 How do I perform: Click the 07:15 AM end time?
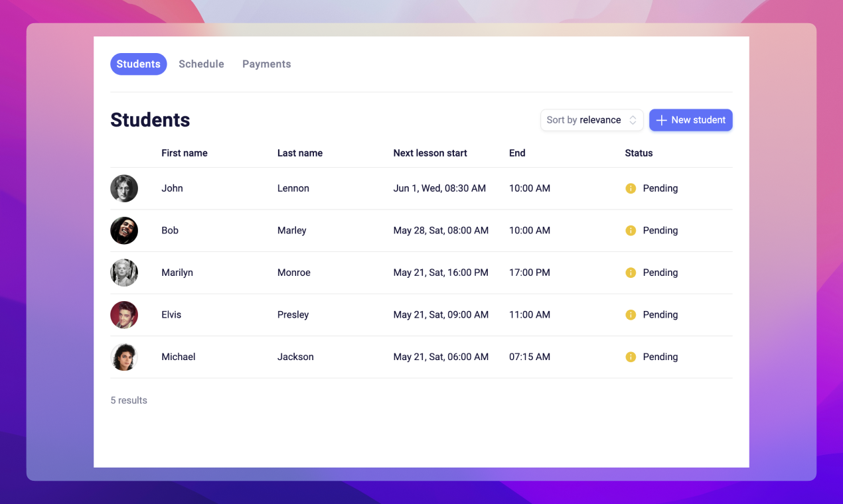click(x=530, y=357)
